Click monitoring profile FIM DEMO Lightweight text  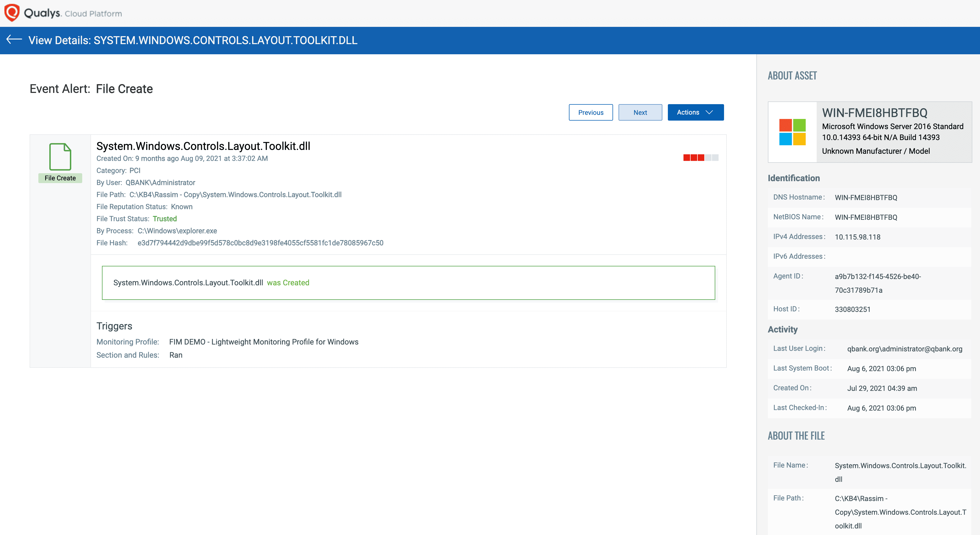click(264, 342)
